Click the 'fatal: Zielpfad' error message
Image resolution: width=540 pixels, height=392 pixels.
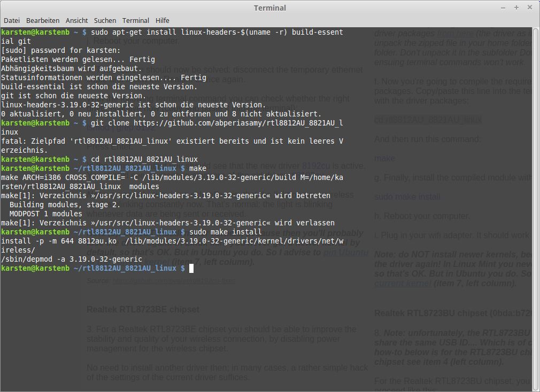171,141
